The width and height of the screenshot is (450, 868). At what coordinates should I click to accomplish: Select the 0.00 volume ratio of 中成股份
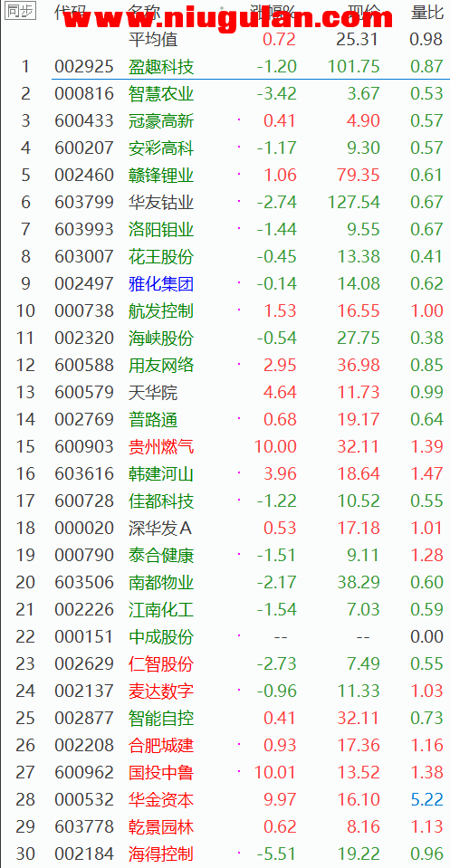point(426,636)
